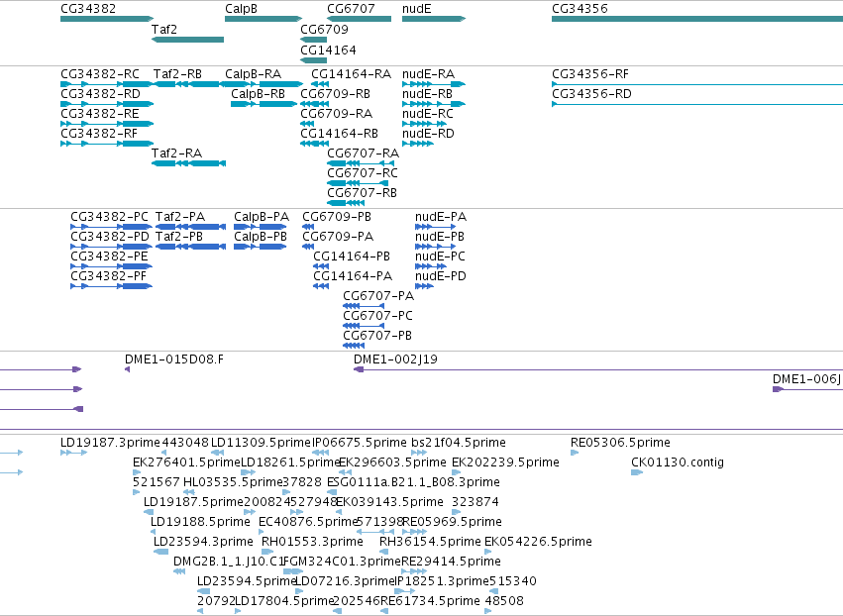
Task: Select the CG6709 gene label
Action: point(324,29)
